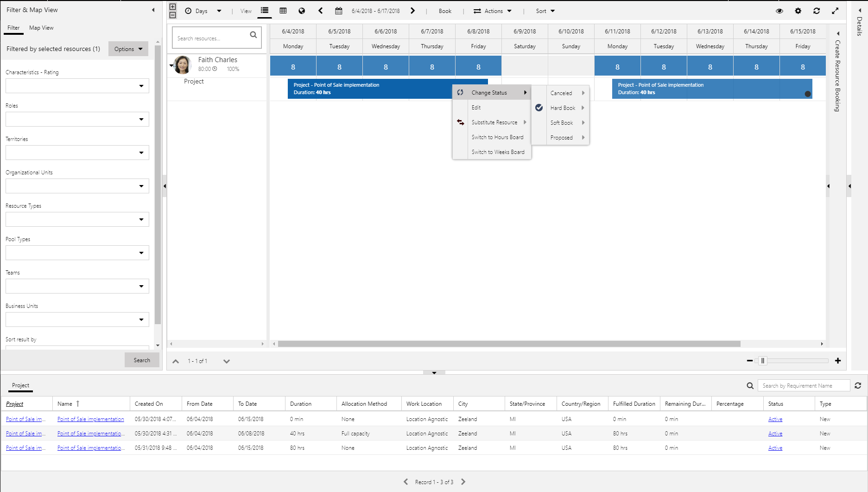The width and height of the screenshot is (868, 492).
Task: Go to next requirement records page
Action: point(463,482)
